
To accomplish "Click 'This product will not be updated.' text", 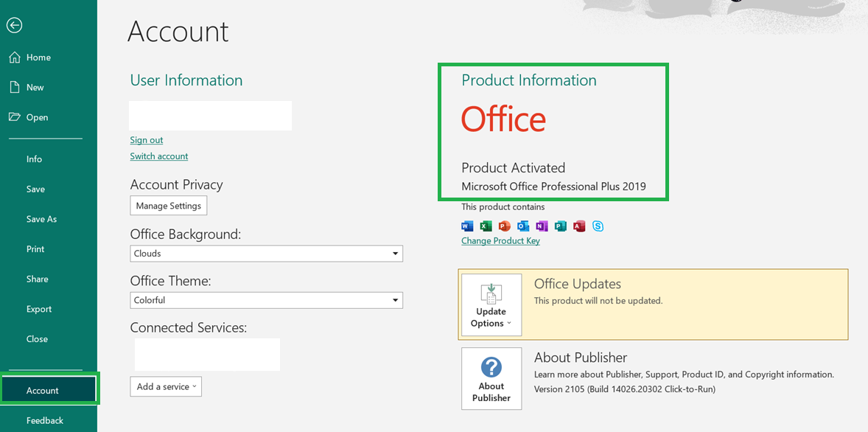I will click(598, 301).
